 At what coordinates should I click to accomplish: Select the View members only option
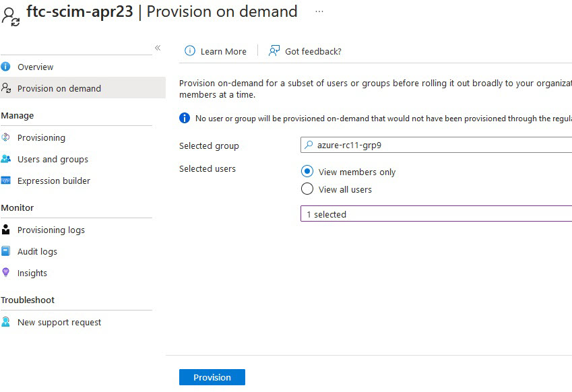pyautogui.click(x=307, y=172)
